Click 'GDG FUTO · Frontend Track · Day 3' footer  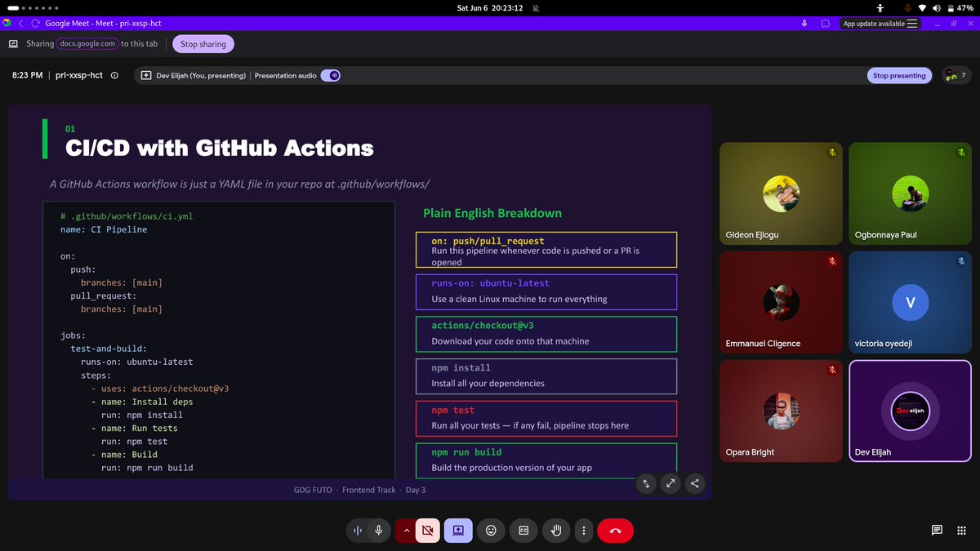coord(359,490)
